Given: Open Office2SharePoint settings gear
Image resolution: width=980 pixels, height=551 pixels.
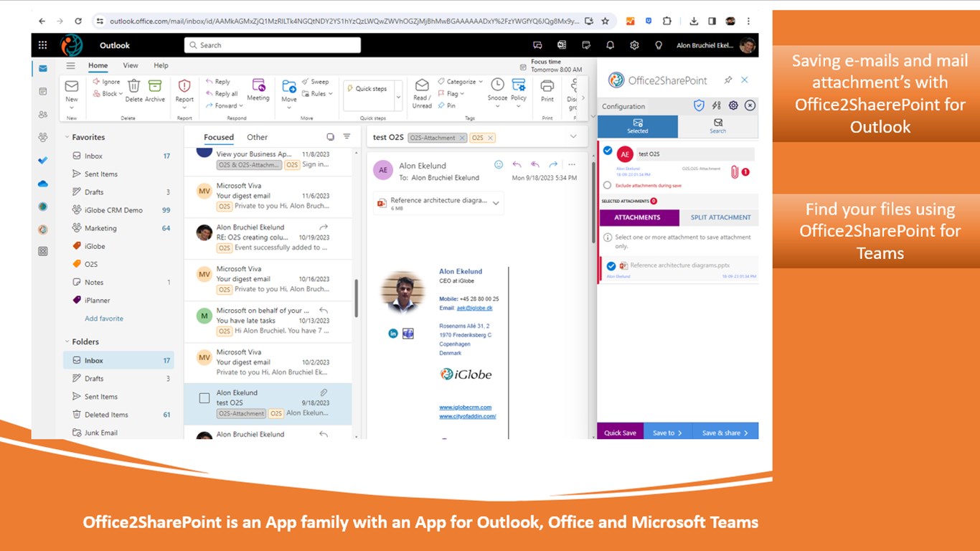Looking at the screenshot, I should point(733,105).
